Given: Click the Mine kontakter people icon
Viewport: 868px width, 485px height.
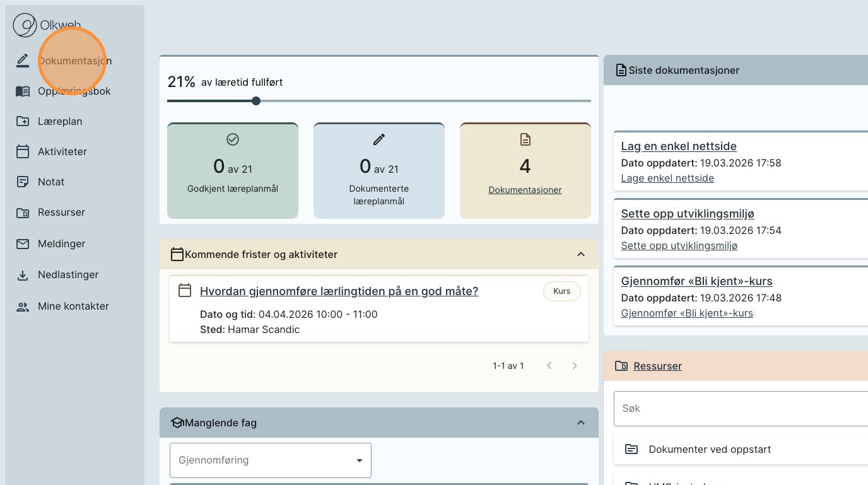Looking at the screenshot, I should (23, 307).
